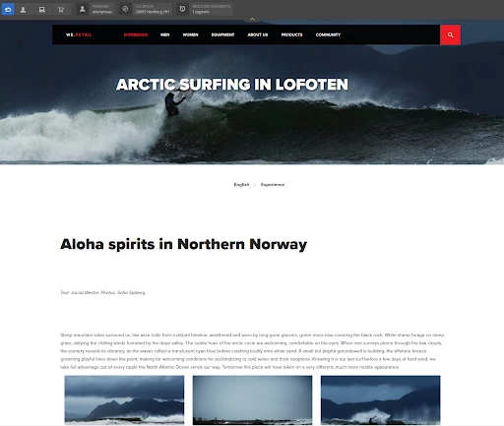Follow the English breadcrumb link

(241, 185)
